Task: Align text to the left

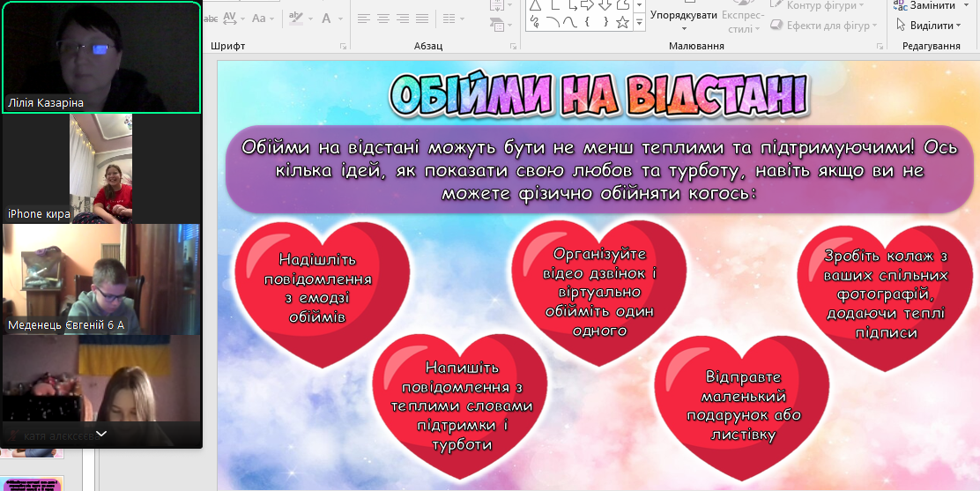Action: (x=363, y=18)
